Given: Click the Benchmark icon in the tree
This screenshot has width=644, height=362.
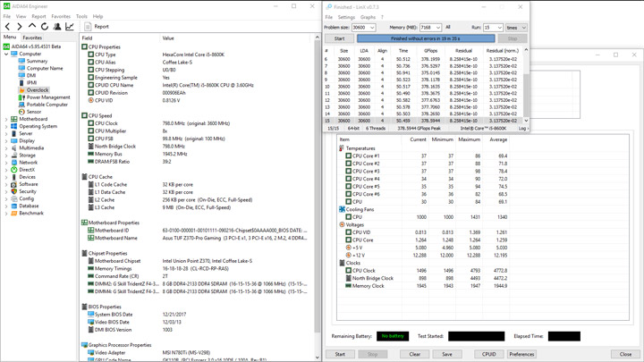Looking at the screenshot, I should pyautogui.click(x=14, y=213).
